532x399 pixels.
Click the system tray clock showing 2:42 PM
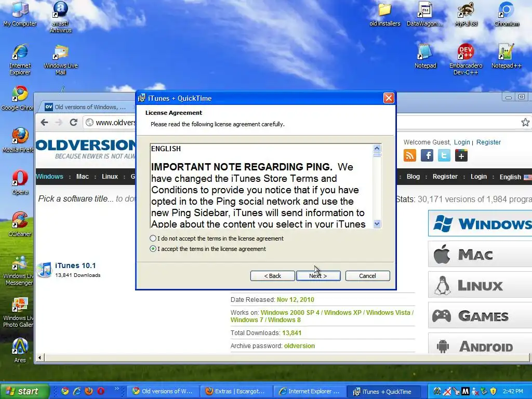point(513,391)
